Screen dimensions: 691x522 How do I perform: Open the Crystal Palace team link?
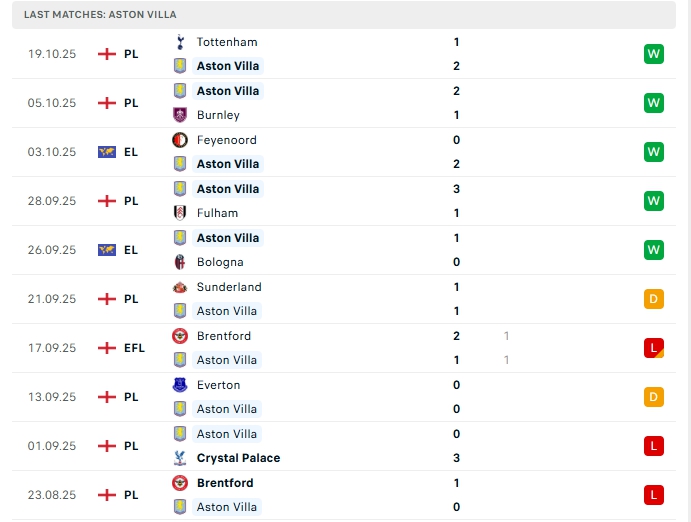point(238,458)
